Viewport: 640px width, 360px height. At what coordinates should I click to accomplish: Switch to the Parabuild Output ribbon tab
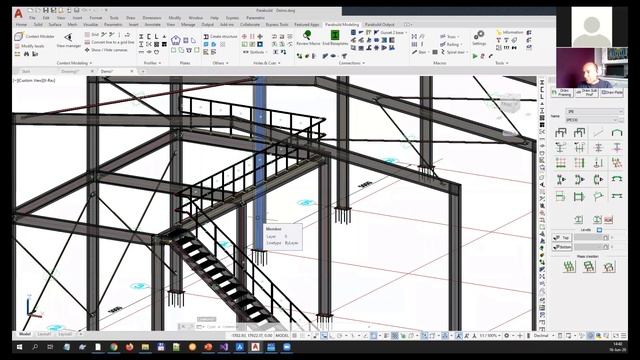click(380, 24)
